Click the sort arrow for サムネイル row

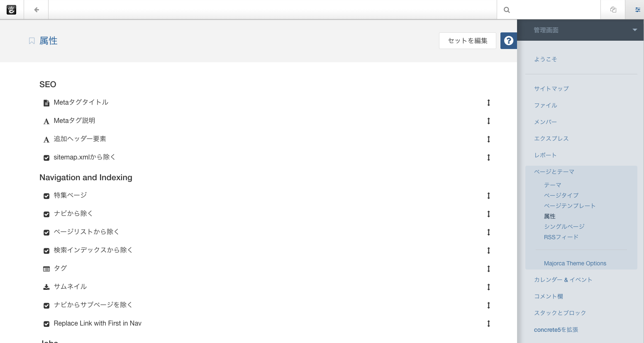(x=489, y=287)
